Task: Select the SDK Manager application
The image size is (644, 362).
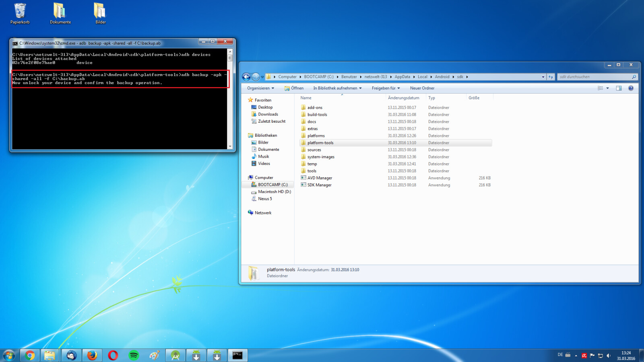Action: (x=319, y=185)
